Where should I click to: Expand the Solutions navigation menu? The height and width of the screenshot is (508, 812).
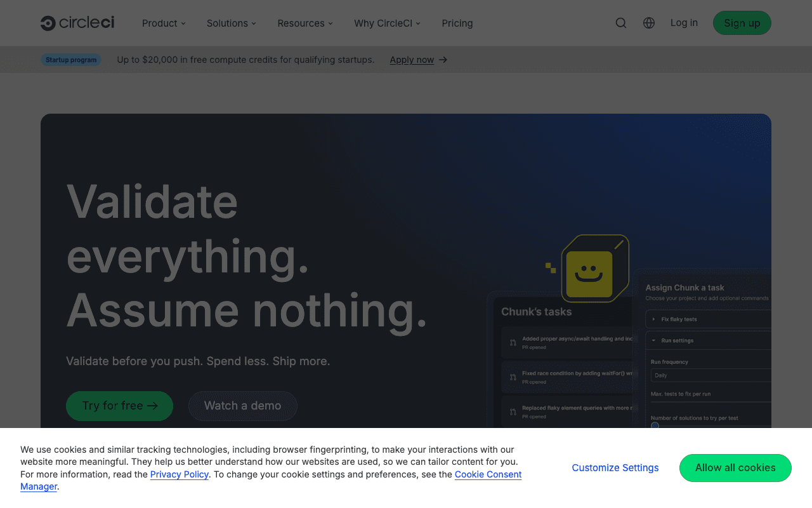pyautogui.click(x=232, y=23)
